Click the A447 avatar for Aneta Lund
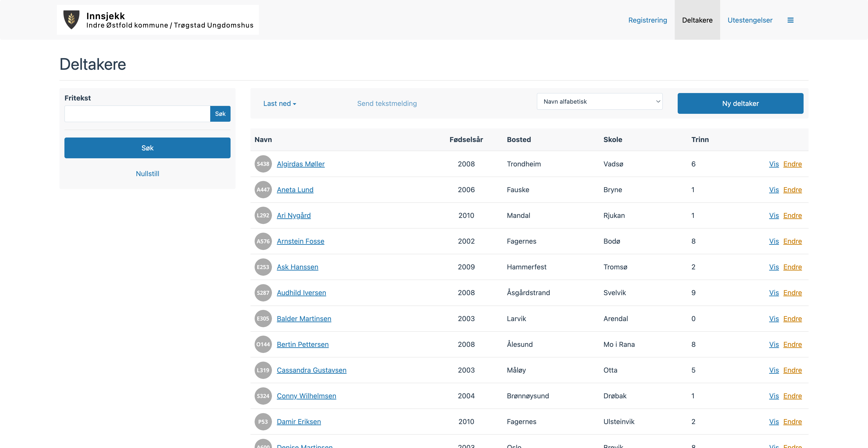Image resolution: width=868 pixels, height=448 pixels. tap(263, 190)
